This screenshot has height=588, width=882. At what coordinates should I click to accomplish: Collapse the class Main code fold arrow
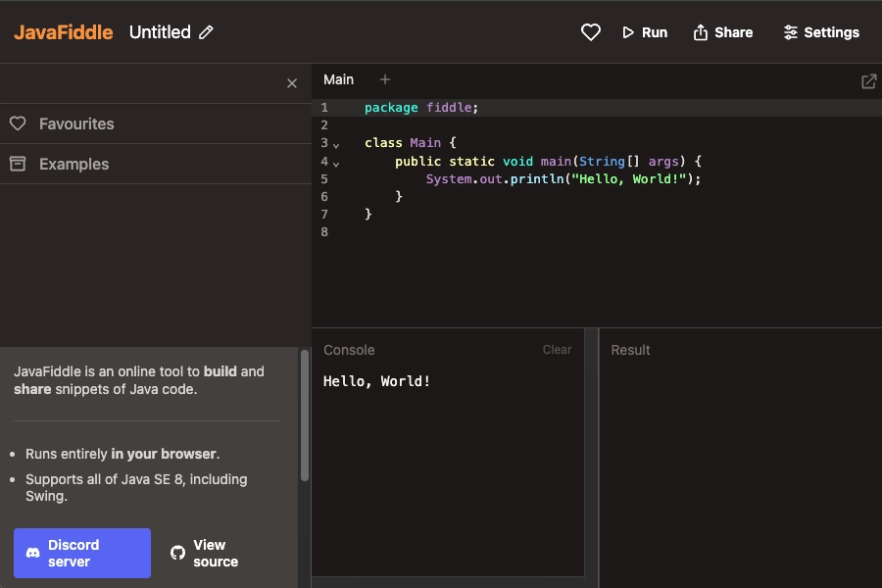[x=336, y=144]
